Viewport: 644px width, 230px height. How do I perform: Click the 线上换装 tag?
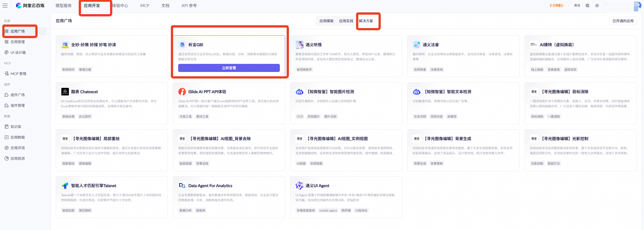pos(537,69)
